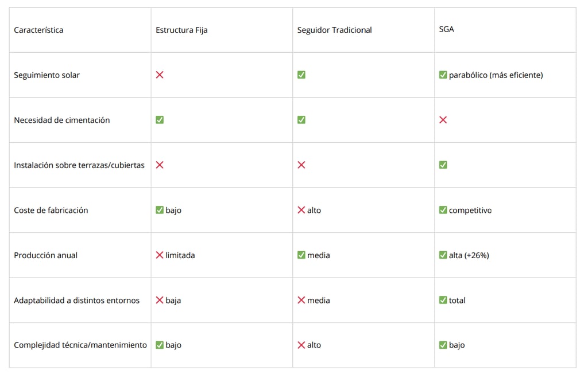Click red cross for Seguidor Tradicional terrazas/cubiertas
This screenshot has width=588, height=374.
coord(301,165)
